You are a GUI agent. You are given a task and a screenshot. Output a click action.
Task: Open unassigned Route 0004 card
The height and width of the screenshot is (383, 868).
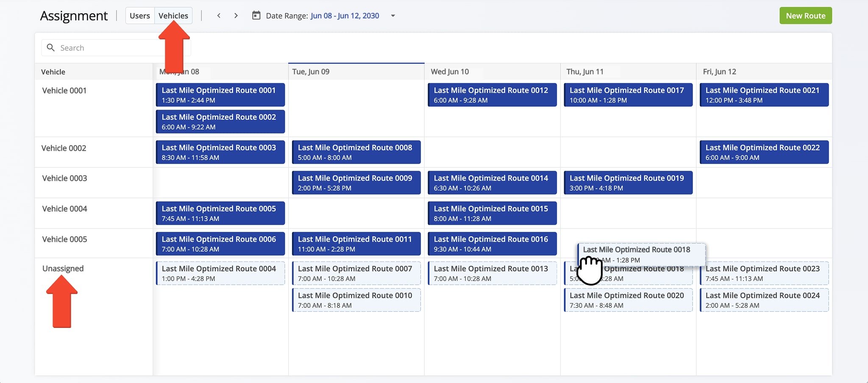point(220,273)
